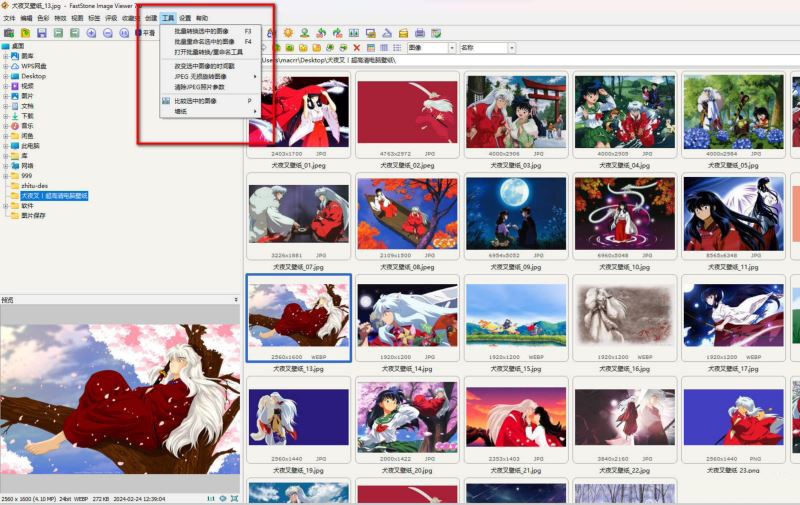This screenshot has width=800, height=505.
Task: Click file name 犬夜叉壁纸_14.jpg
Action: pos(407,369)
